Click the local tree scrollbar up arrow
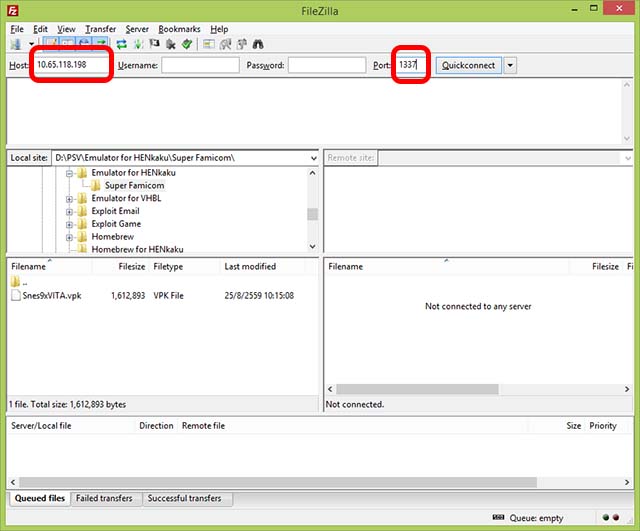Screen dimensions: 640x531 tap(313, 173)
